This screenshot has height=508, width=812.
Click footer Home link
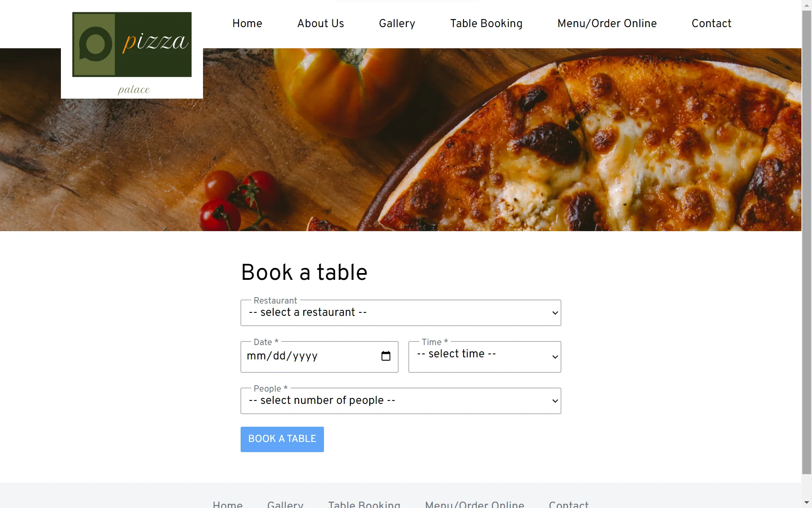pos(228,504)
